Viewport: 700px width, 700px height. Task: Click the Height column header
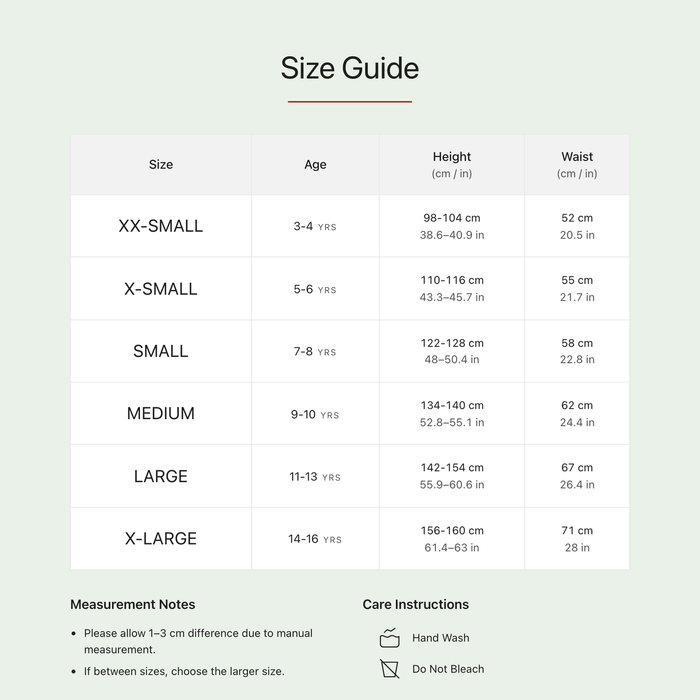452,164
